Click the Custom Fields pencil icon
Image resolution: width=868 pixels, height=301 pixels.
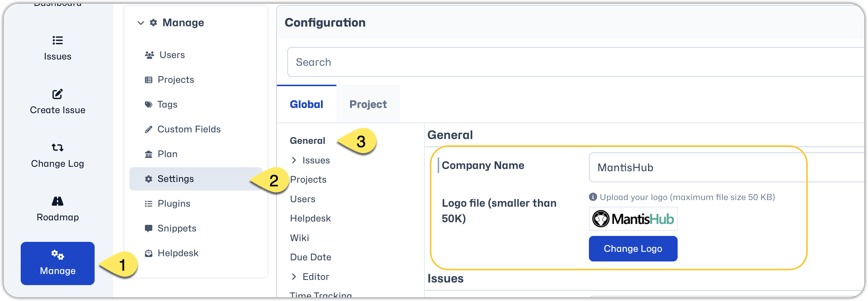[149, 129]
